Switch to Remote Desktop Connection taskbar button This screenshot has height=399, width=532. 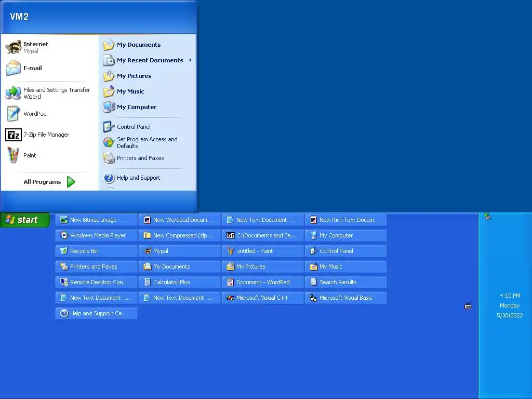coord(97,282)
